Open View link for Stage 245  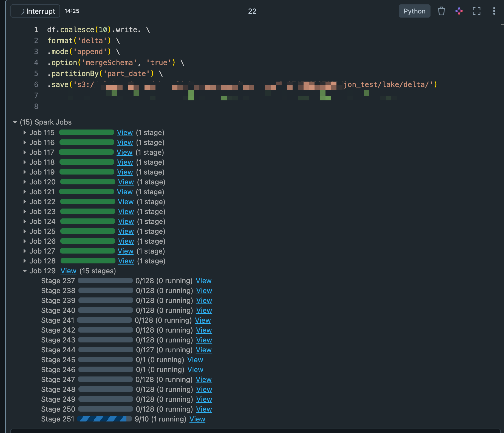coord(195,360)
